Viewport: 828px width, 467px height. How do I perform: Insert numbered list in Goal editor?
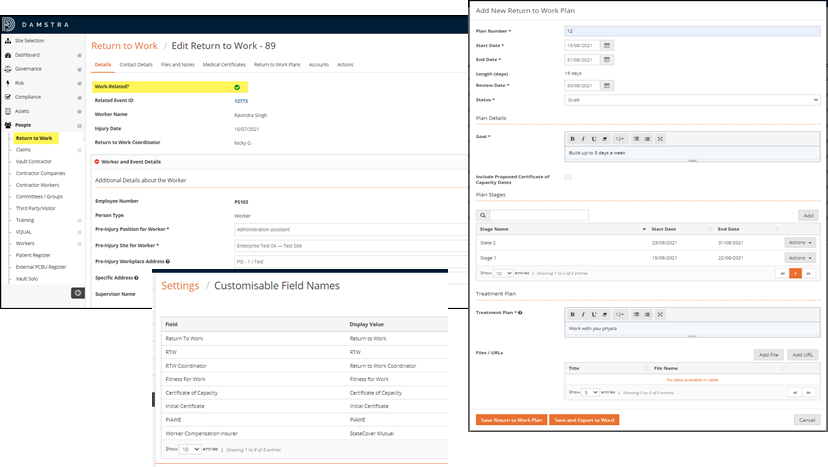point(647,139)
